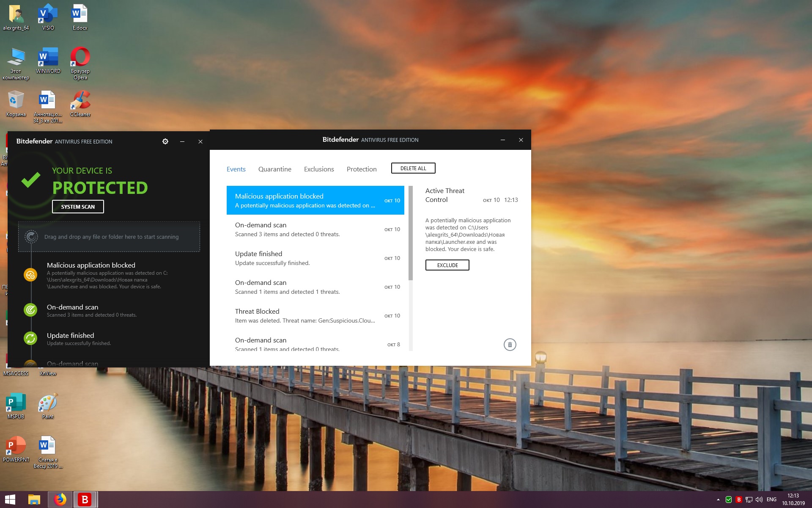Switch to the Quarantine tab
The width and height of the screenshot is (812, 508).
274,169
